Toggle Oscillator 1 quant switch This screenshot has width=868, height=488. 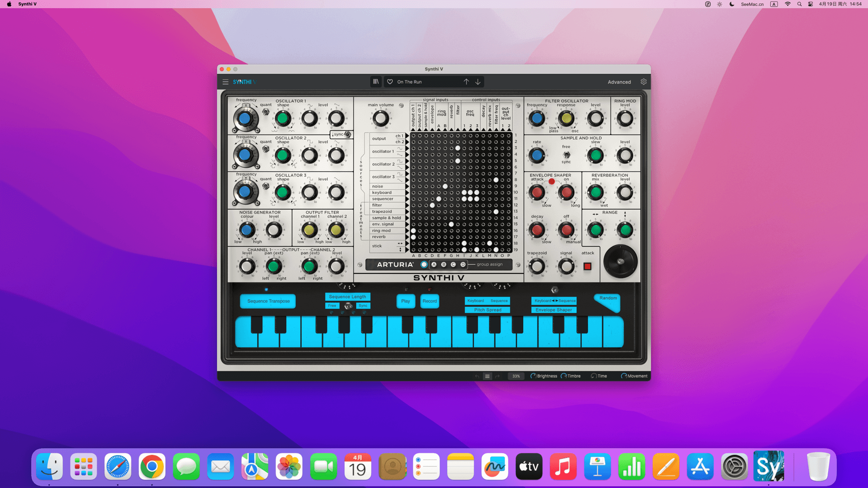click(x=266, y=112)
